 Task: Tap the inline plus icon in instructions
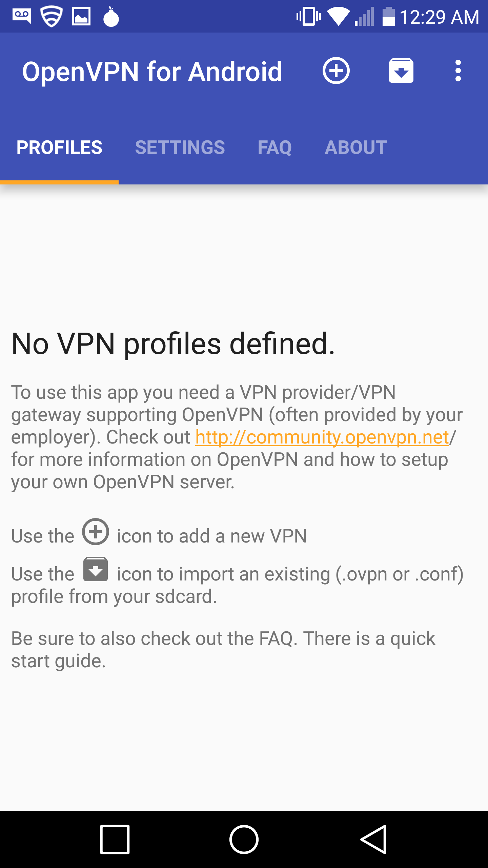click(x=96, y=532)
